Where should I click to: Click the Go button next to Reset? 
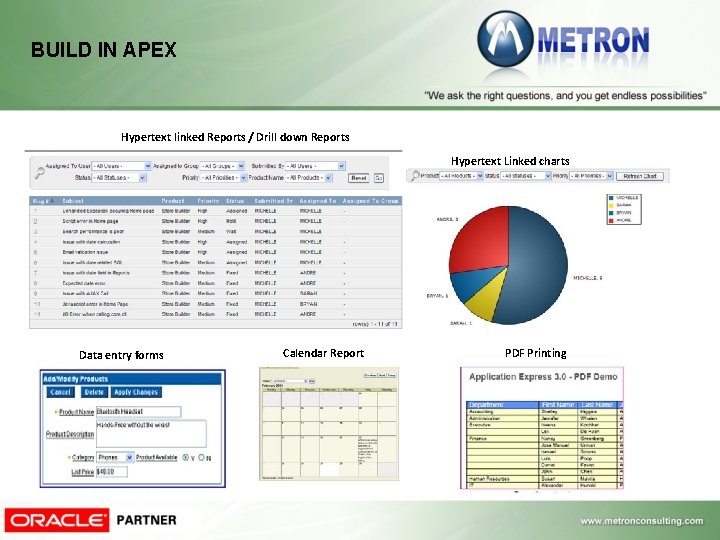(x=378, y=178)
